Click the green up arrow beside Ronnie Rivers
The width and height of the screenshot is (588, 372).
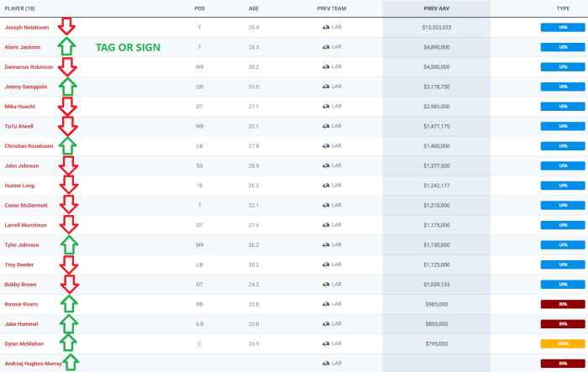pos(69,303)
